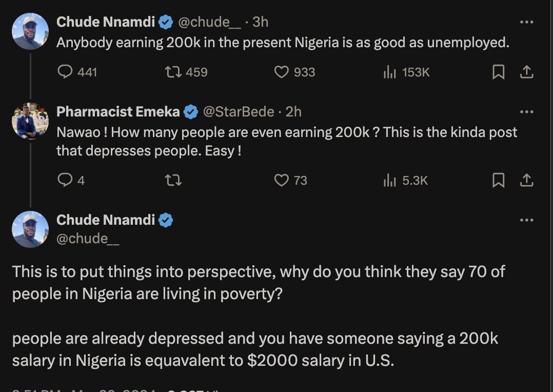Click Chude Nnamdi's avatar on main tweet
This screenshot has height=392, width=553.
pos(30,229)
